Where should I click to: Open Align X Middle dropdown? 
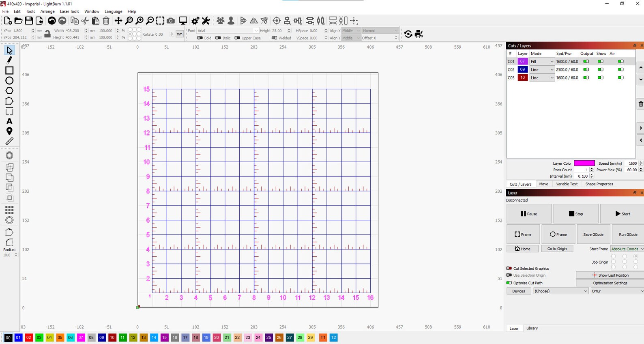(351, 31)
